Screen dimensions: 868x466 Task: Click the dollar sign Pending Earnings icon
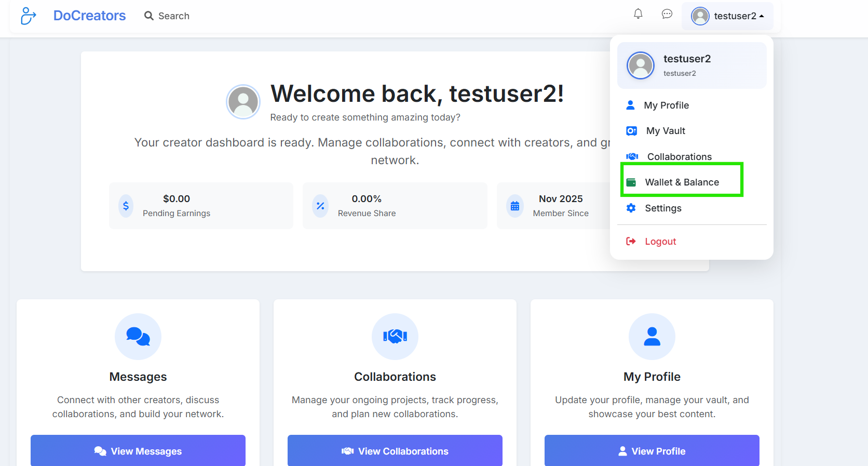(x=126, y=206)
